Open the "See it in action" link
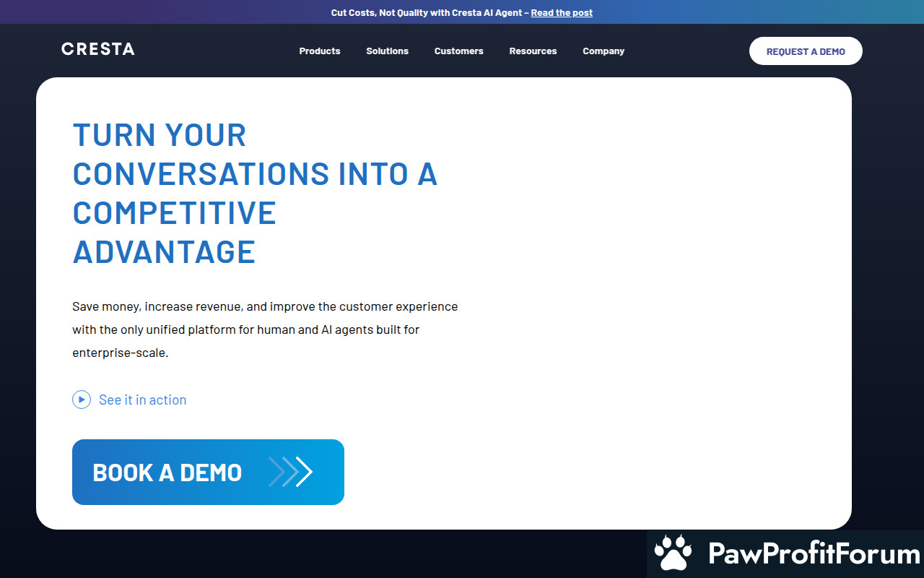The width and height of the screenshot is (924, 578). [x=142, y=400]
